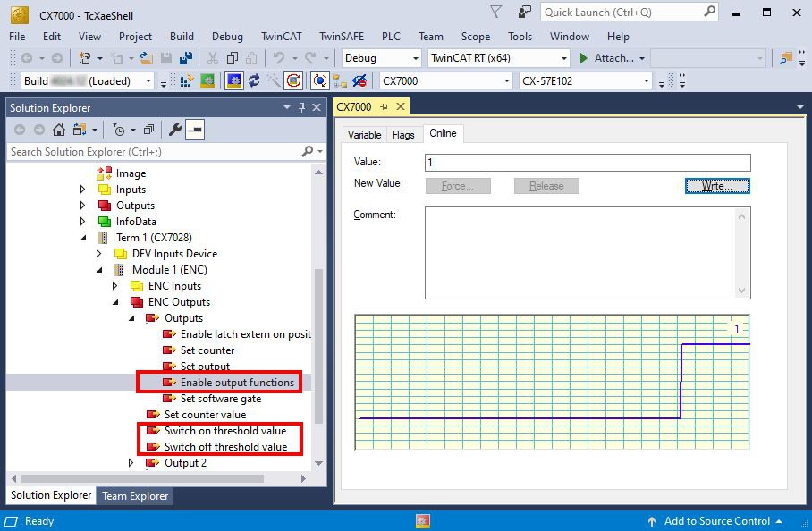Open the TwinSAFE menu
Image resolution: width=812 pixels, height=531 pixels.
pyautogui.click(x=342, y=37)
